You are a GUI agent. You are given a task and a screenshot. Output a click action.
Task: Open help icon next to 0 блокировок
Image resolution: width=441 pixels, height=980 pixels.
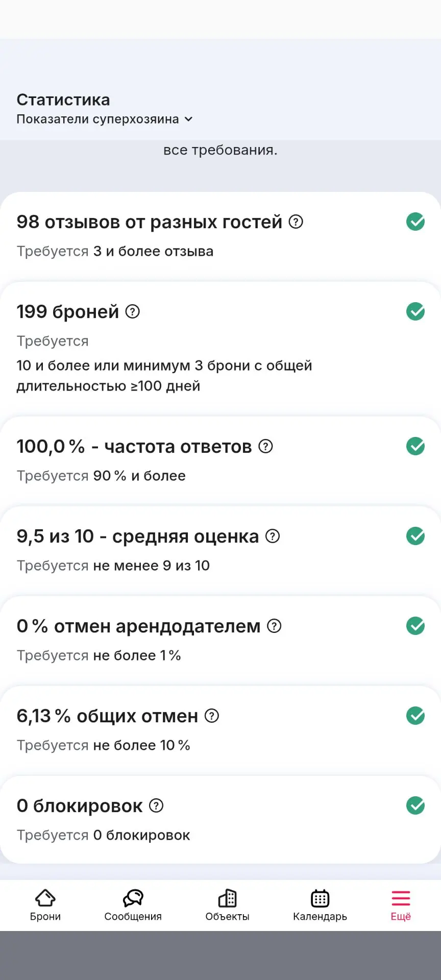point(156,806)
